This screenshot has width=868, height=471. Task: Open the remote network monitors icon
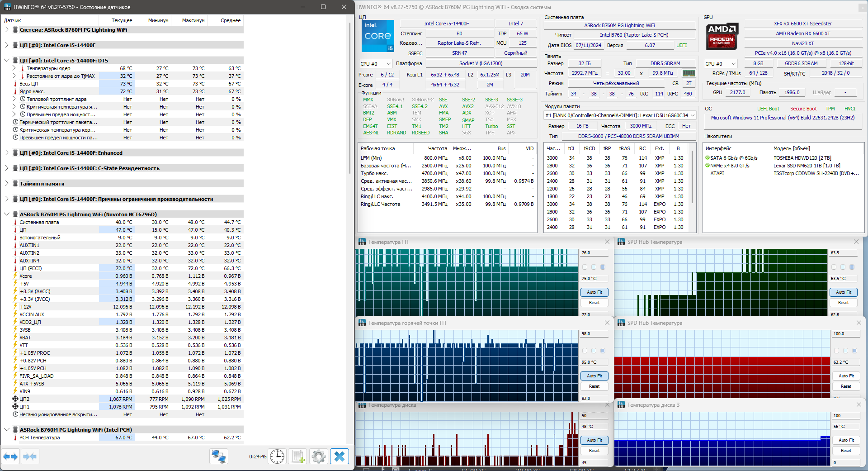pyautogui.click(x=219, y=457)
